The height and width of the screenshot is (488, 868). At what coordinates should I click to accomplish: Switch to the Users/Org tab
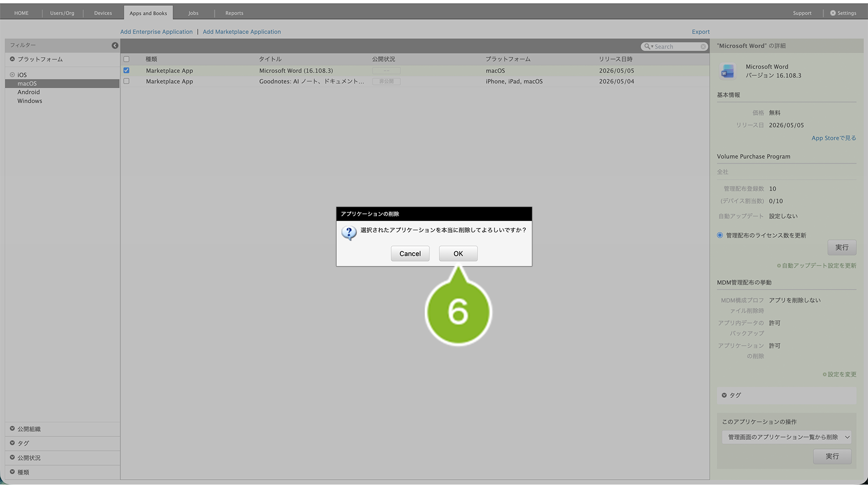coord(62,13)
